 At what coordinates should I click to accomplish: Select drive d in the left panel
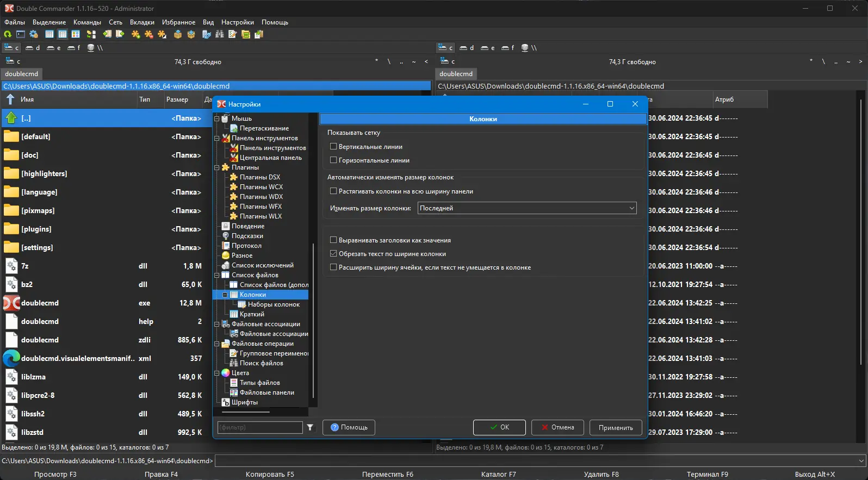(x=33, y=48)
